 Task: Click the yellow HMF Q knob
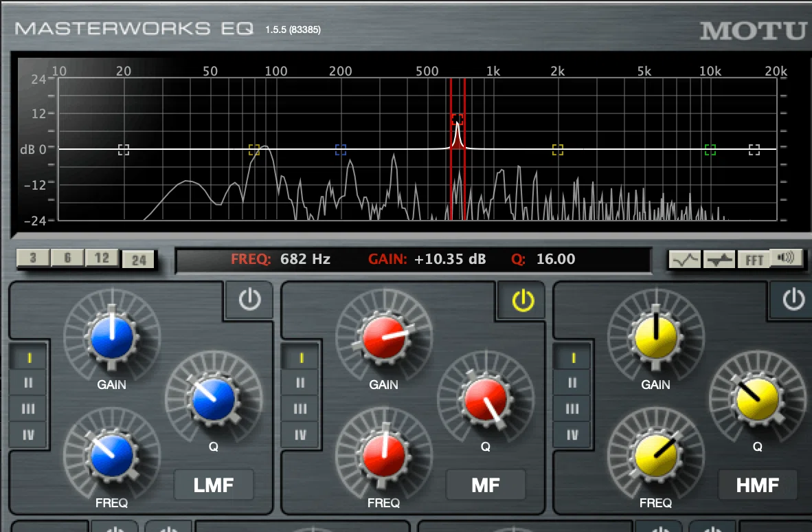758,399
